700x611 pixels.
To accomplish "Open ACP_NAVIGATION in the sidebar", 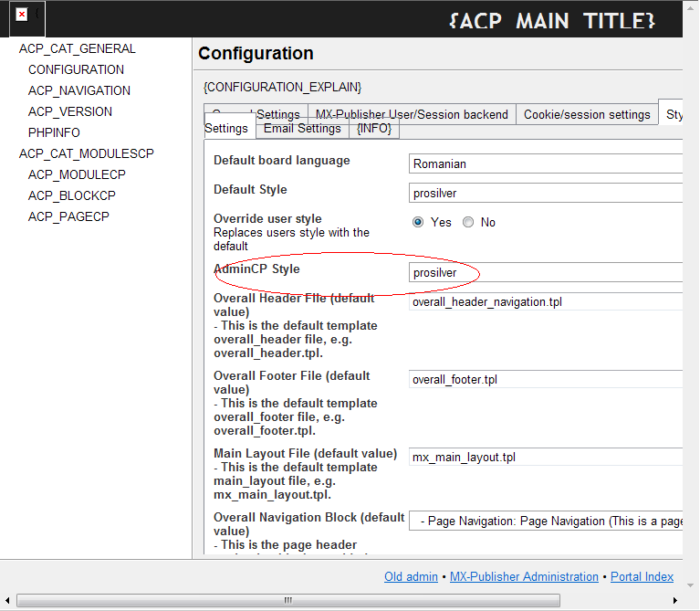I will 78,90.
